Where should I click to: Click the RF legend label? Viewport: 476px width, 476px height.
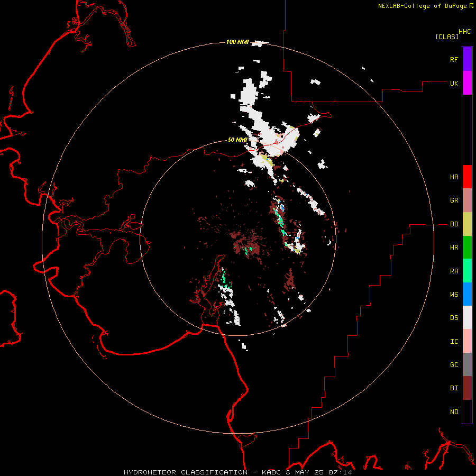[x=454, y=59]
